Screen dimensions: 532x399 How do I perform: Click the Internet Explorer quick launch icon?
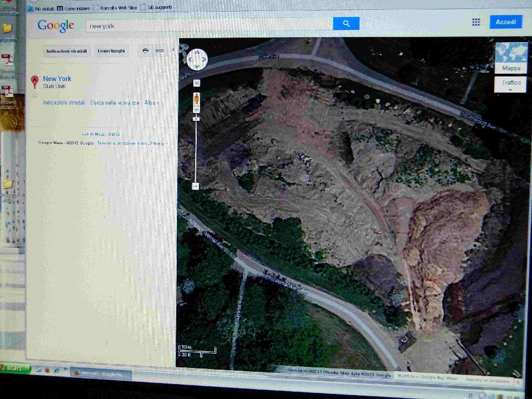tap(57, 370)
